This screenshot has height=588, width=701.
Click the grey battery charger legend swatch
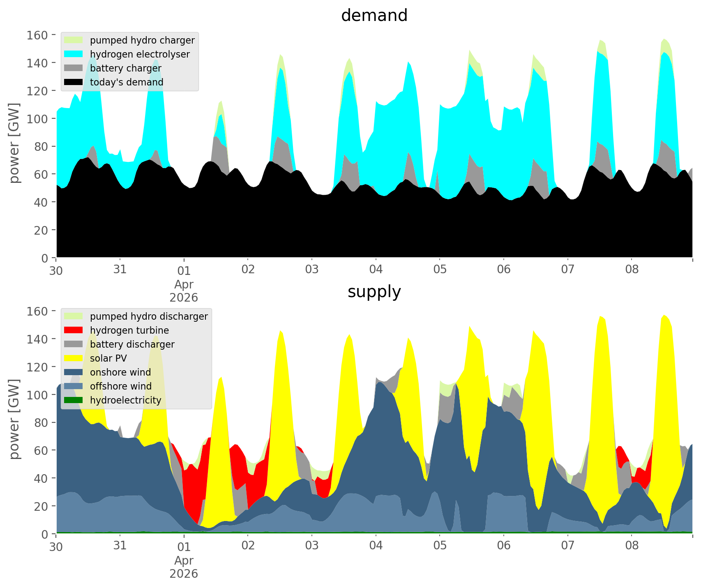[74, 68]
